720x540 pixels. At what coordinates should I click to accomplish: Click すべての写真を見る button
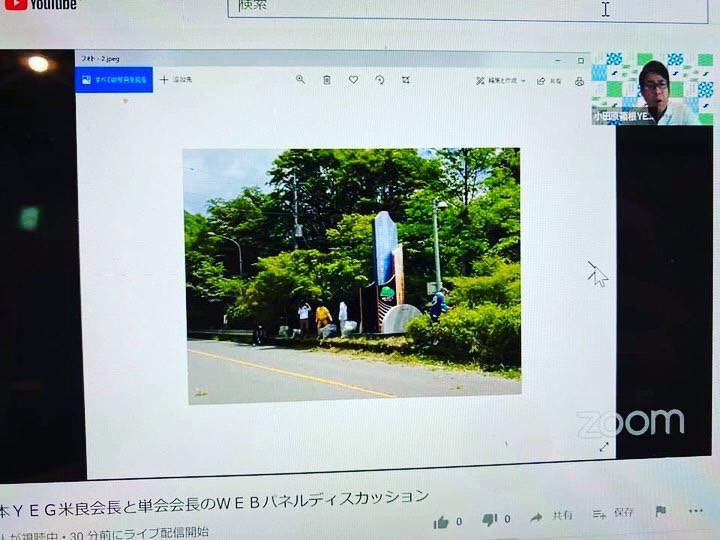114,79
